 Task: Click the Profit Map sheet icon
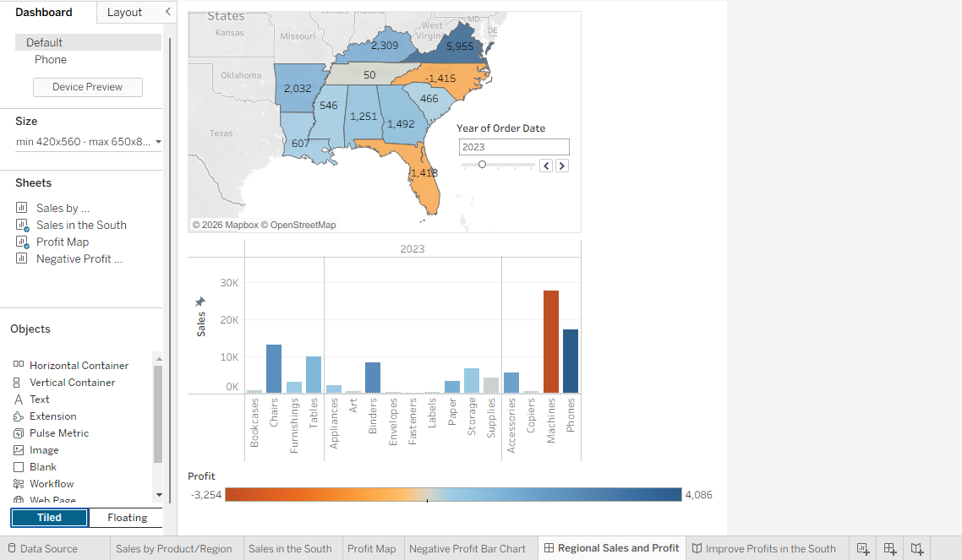click(x=22, y=242)
